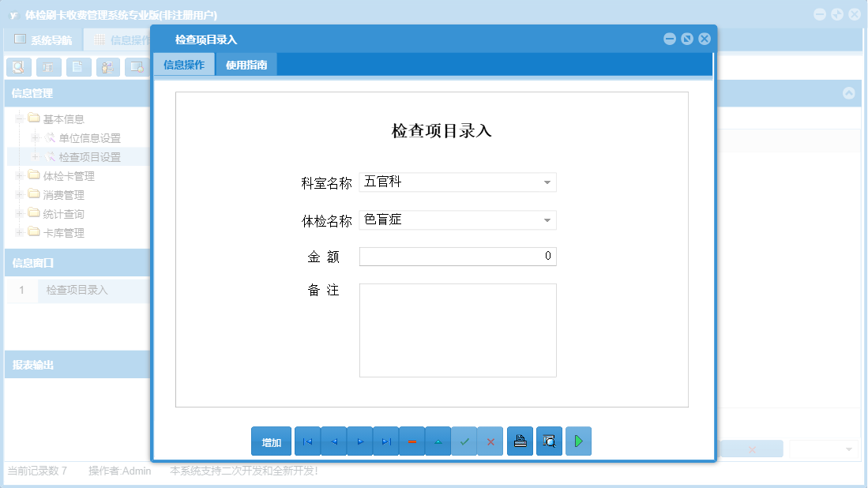The width and height of the screenshot is (868, 488).
Task: Go to the previous record
Action: click(x=333, y=441)
